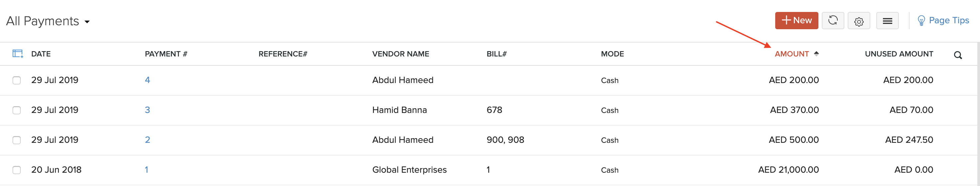Click the plus New button
This screenshot has height=186, width=980.
coord(796,21)
